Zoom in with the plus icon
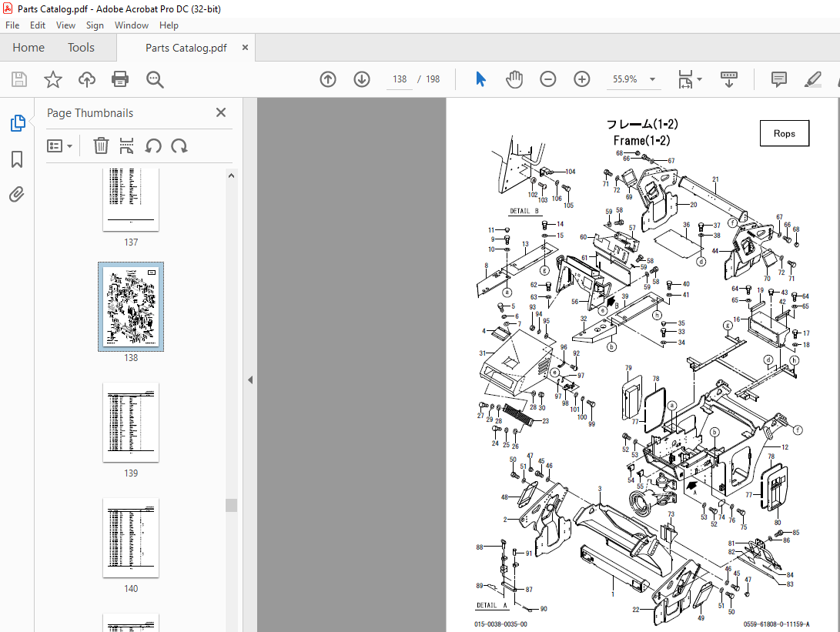 (582, 79)
